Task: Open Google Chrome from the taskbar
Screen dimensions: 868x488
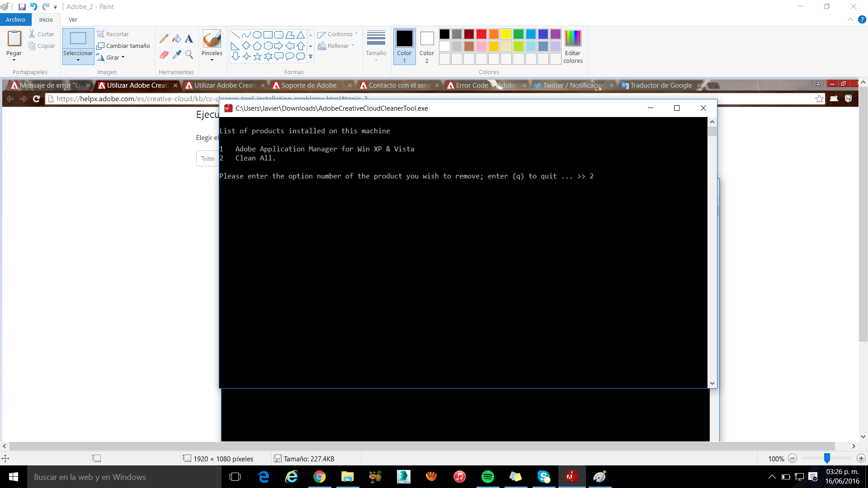Action: click(x=320, y=477)
